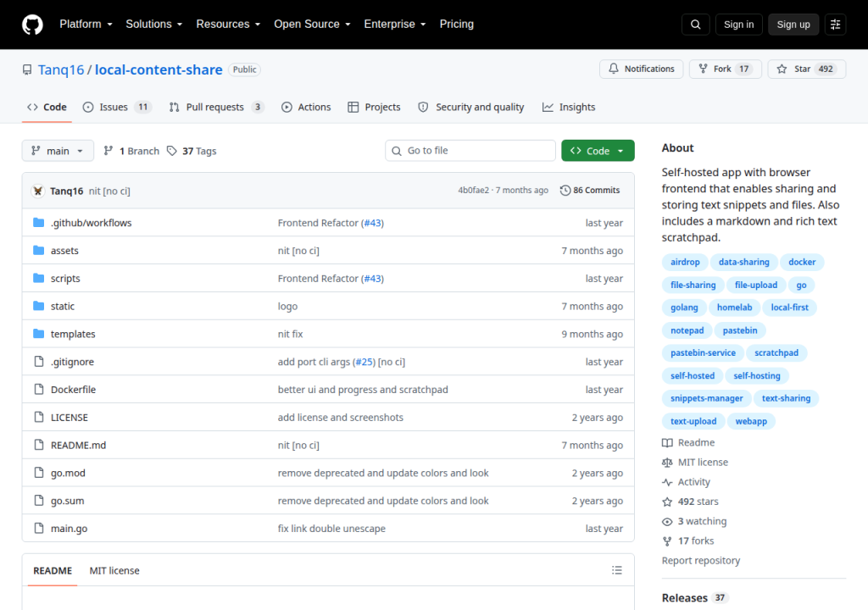Select the Code tab

pyautogui.click(x=47, y=107)
